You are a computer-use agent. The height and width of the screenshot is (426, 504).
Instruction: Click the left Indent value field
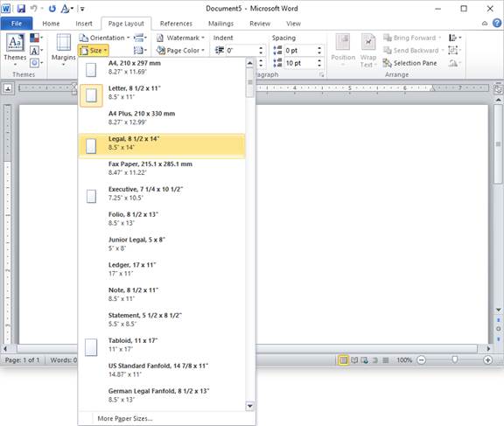[x=241, y=51]
